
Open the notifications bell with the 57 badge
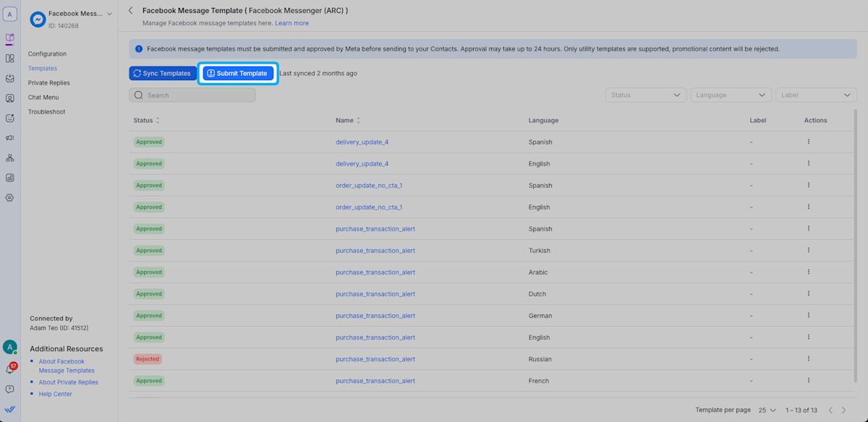[10, 369]
